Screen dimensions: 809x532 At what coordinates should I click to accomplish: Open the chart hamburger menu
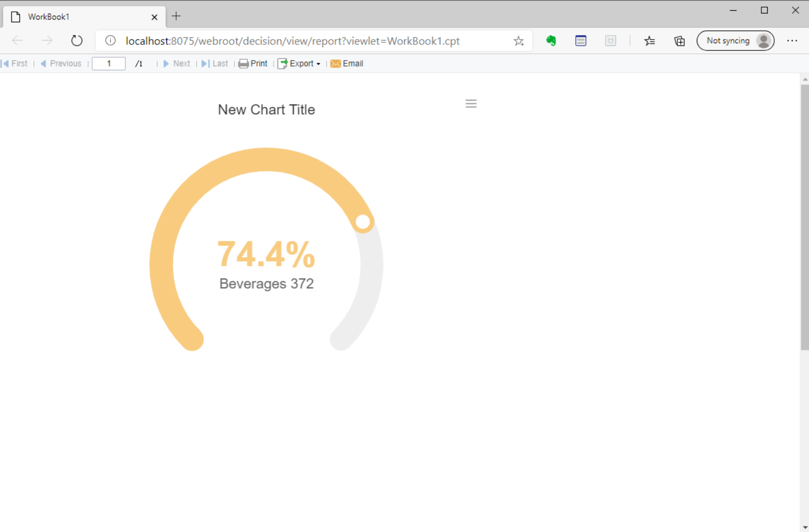pos(471,103)
